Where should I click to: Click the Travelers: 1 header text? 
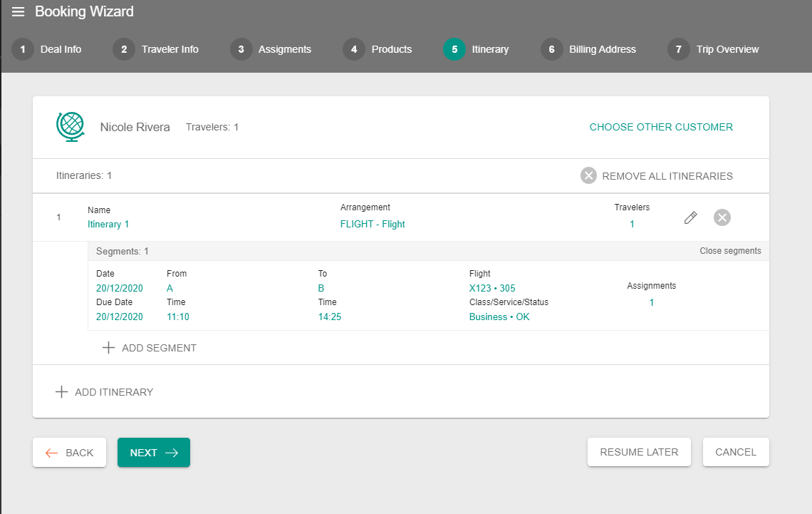click(212, 127)
